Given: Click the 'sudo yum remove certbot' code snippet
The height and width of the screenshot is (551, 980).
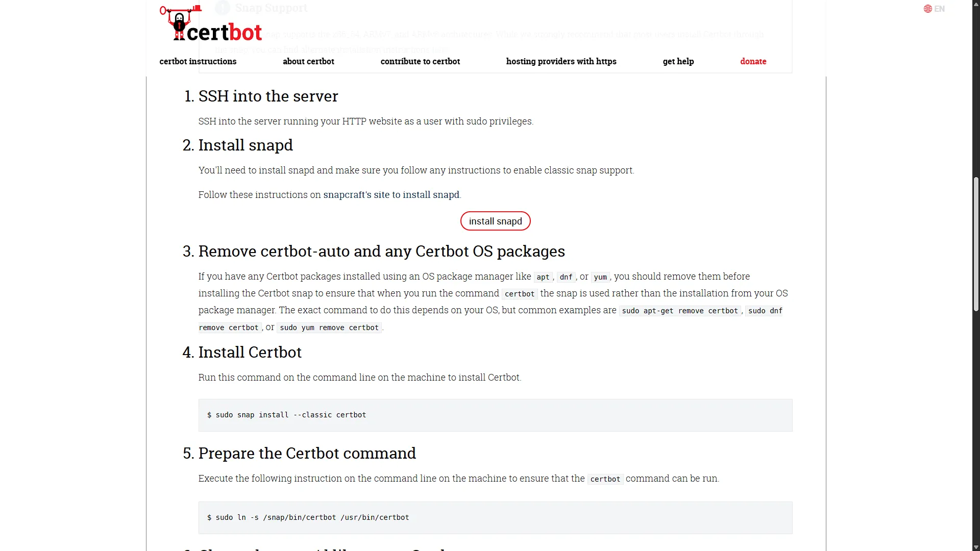Looking at the screenshot, I should point(329,328).
